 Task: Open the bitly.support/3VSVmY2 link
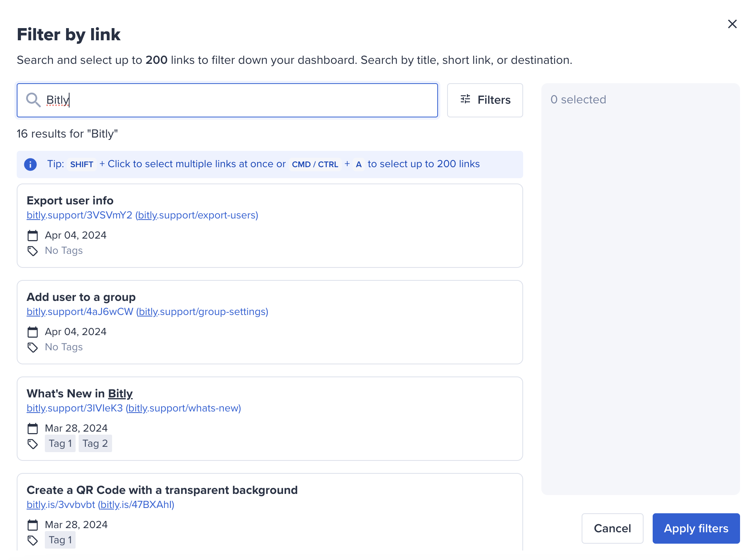click(79, 215)
